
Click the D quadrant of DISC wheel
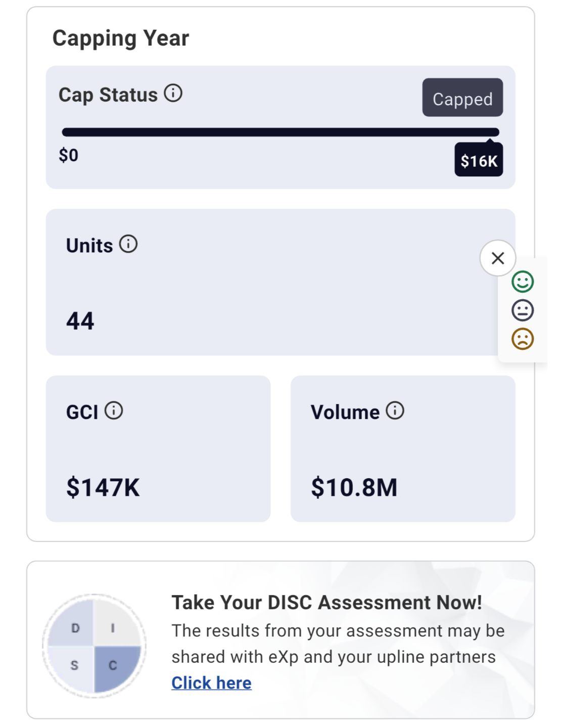point(74,627)
